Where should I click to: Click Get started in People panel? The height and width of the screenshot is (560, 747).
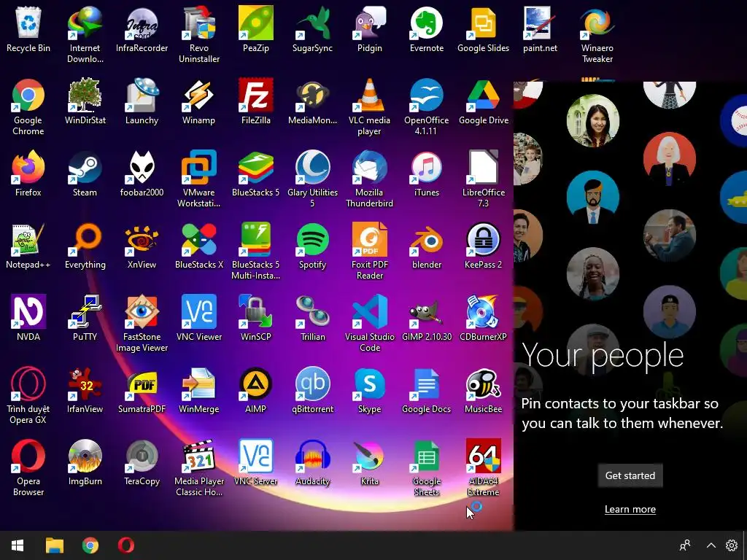point(630,475)
